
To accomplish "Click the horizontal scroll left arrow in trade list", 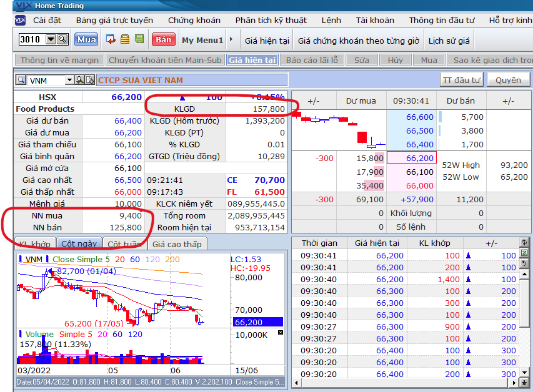I will pos(296,383).
